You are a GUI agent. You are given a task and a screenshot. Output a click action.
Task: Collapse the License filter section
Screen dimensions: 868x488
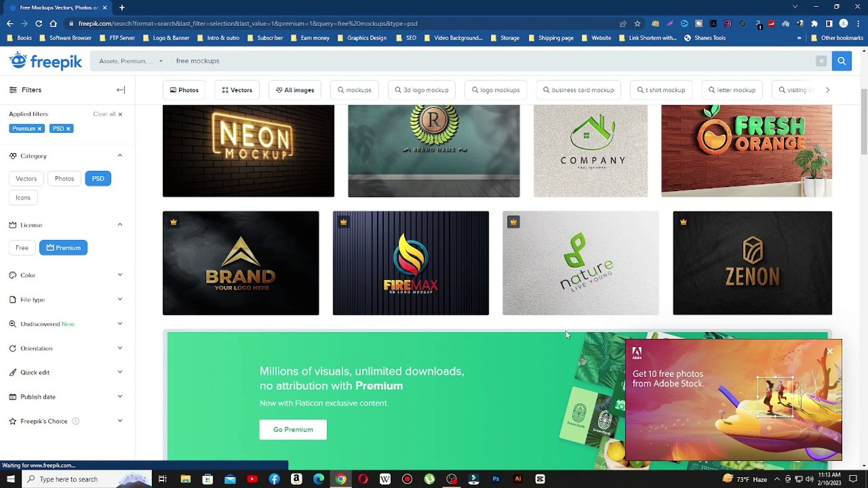pyautogui.click(x=120, y=224)
